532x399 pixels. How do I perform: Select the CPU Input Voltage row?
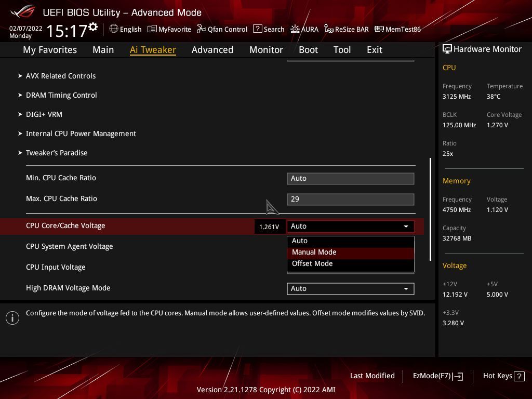tap(56, 268)
